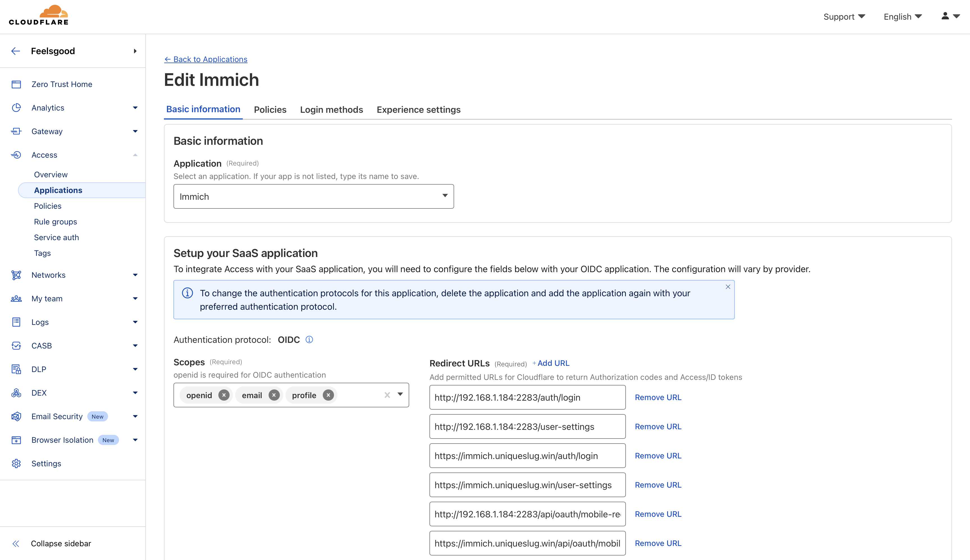Viewport: 970px width, 560px height.
Task: Remove the immich.uniqueslug.win auth/login URL
Action: [658, 456]
